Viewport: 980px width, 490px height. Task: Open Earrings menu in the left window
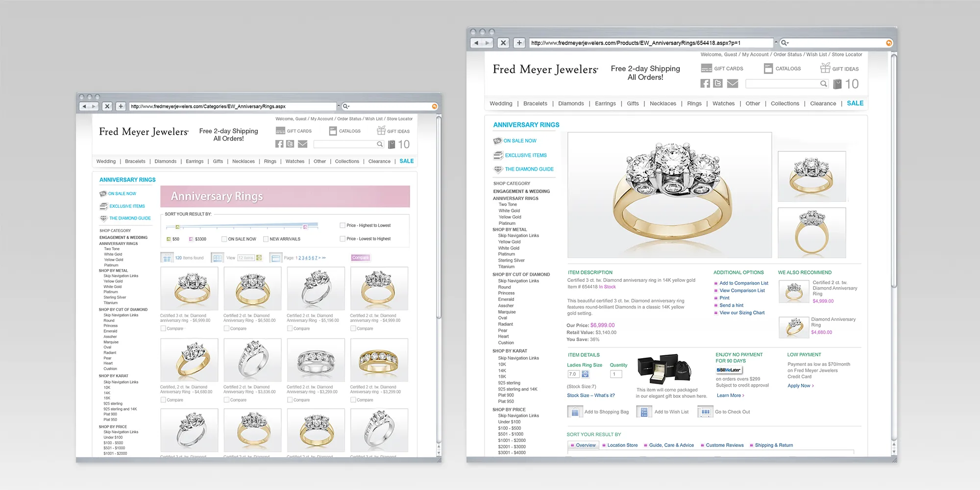pyautogui.click(x=195, y=161)
